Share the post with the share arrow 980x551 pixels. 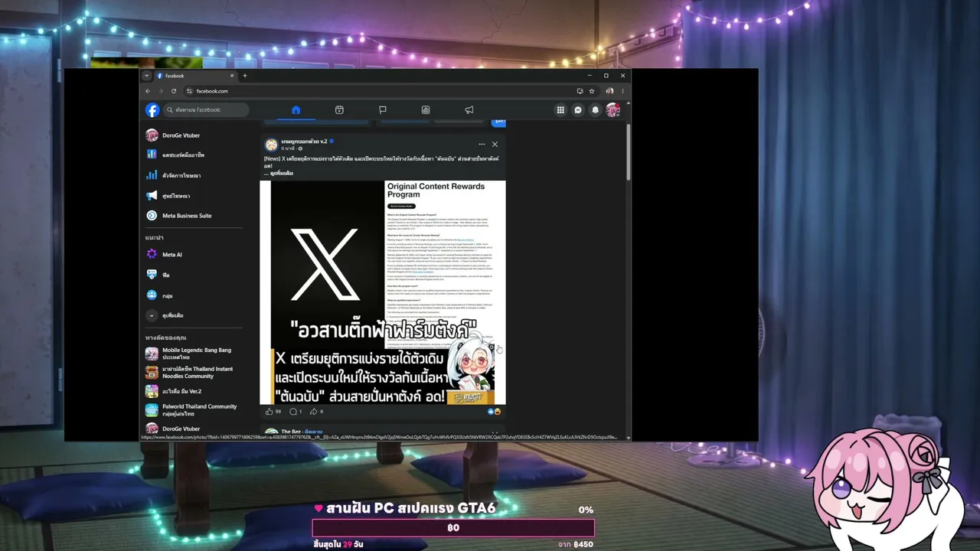[x=313, y=412]
